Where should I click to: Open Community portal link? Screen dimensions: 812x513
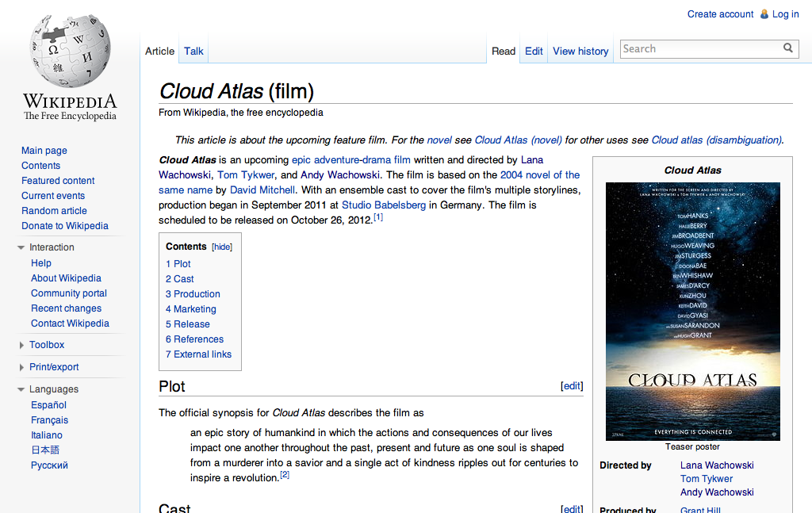pyautogui.click(x=69, y=293)
